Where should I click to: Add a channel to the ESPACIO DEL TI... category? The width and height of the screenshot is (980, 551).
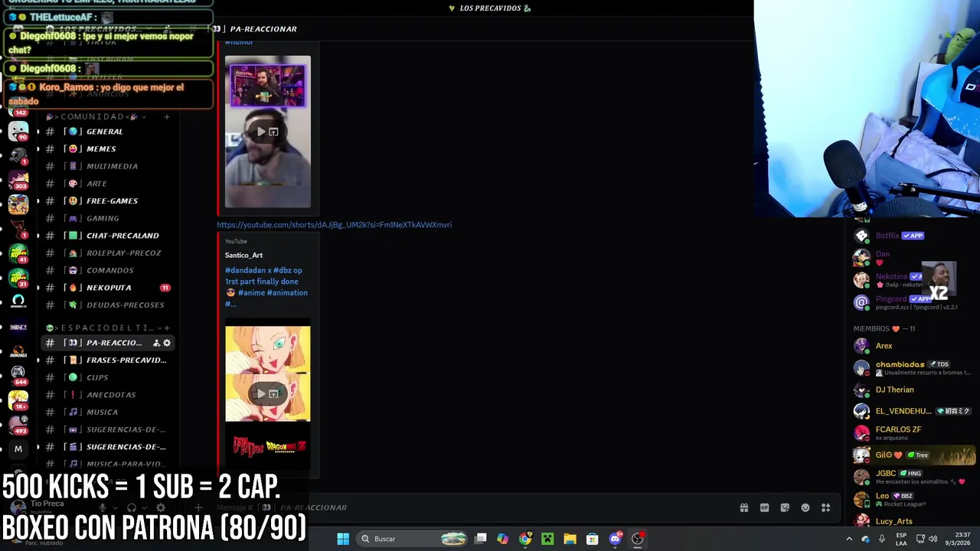pyautogui.click(x=167, y=328)
